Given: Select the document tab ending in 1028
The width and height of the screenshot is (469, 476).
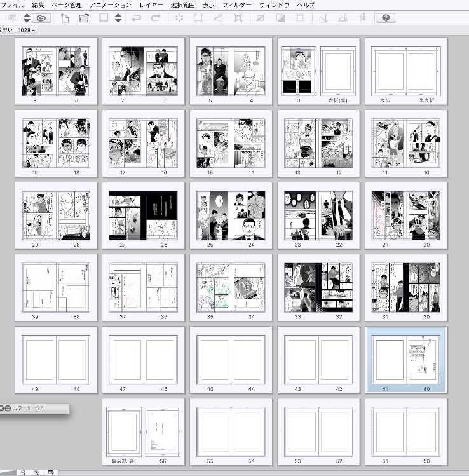Looking at the screenshot, I should [x=18, y=30].
